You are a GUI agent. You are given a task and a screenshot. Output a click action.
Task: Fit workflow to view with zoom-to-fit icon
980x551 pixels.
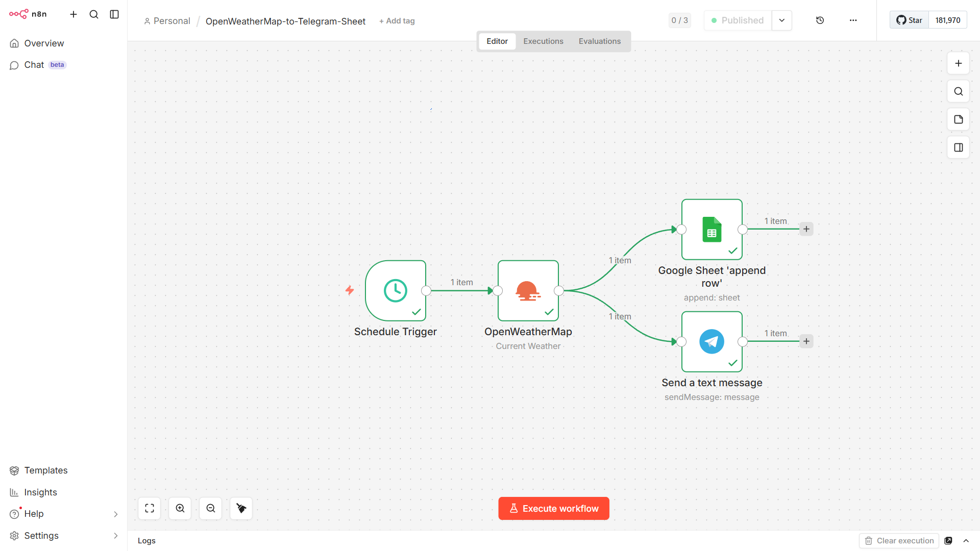(x=150, y=508)
